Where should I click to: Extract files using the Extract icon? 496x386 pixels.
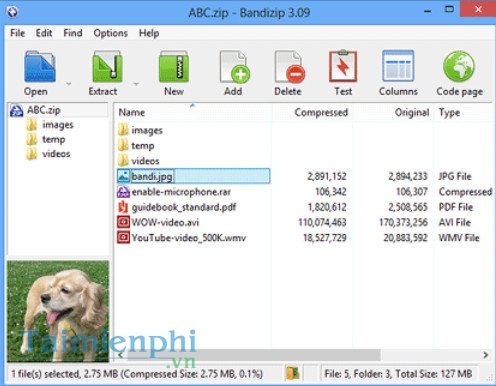click(x=107, y=66)
